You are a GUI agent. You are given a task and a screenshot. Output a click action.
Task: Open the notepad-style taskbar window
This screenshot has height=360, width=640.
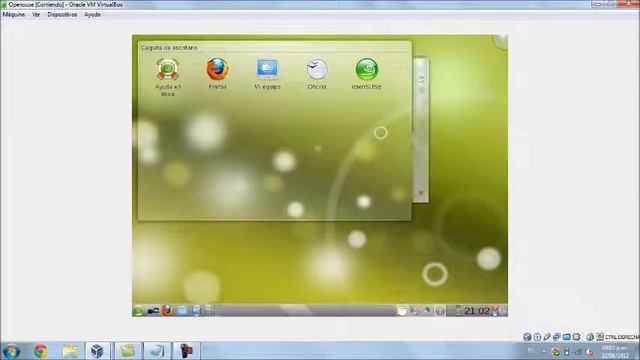coord(157,351)
